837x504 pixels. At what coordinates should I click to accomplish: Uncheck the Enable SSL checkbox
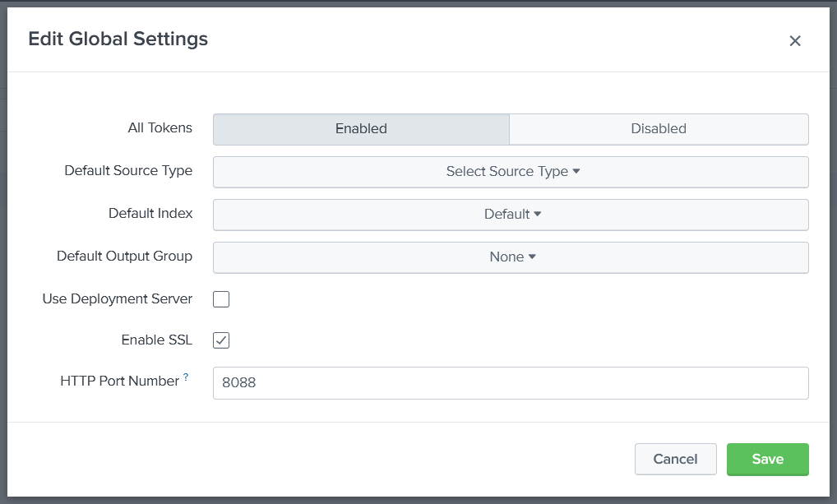point(220,340)
